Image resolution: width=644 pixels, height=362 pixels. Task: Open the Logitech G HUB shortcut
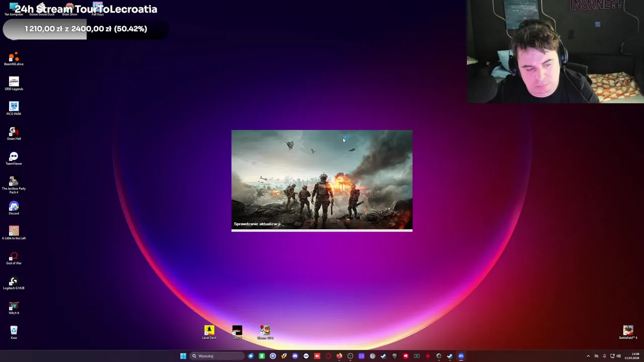point(14,283)
